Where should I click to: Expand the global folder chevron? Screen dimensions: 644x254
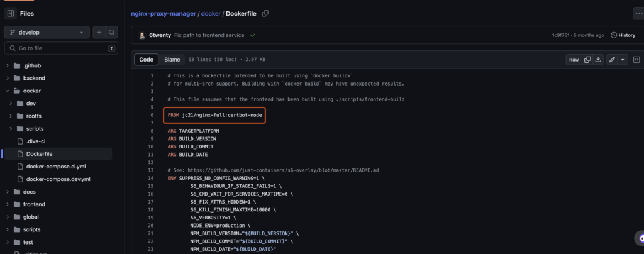8,217
